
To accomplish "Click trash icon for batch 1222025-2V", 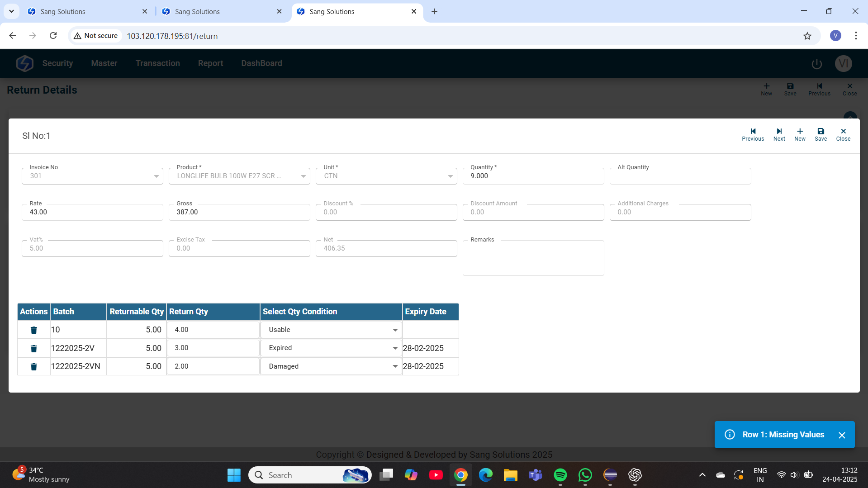I will [33, 348].
